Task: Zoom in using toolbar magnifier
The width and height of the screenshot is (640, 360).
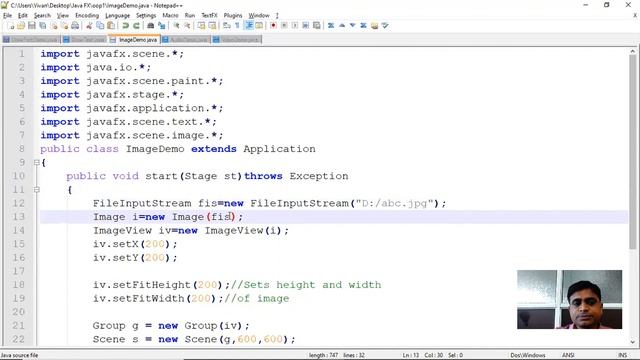Action: [x=176, y=26]
